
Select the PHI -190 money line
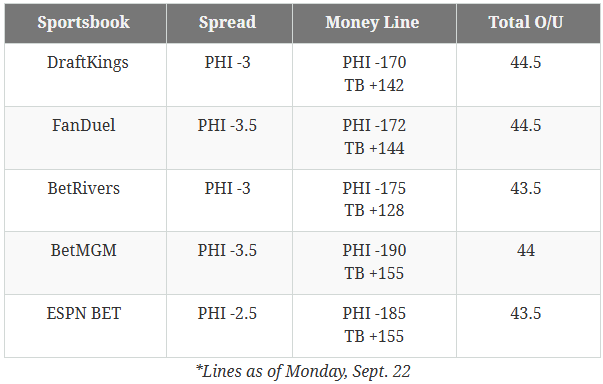click(x=374, y=251)
